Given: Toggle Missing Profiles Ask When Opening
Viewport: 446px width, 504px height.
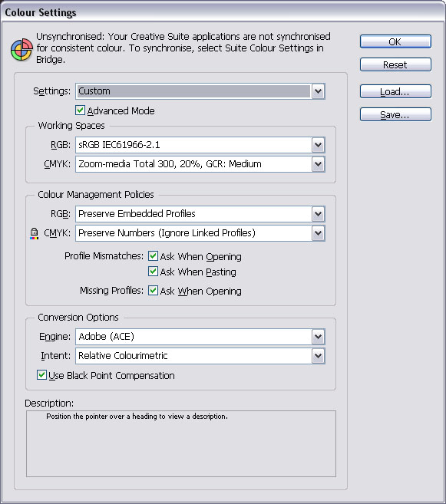Looking at the screenshot, I should pyautogui.click(x=153, y=291).
